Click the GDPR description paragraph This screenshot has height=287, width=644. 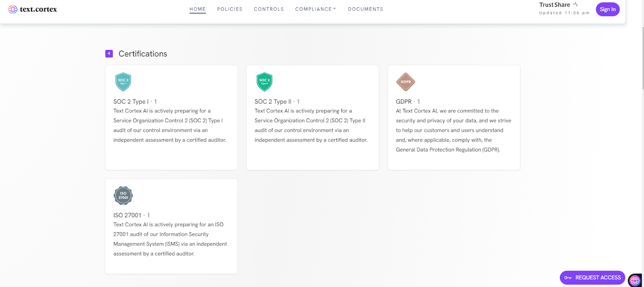pos(454,130)
